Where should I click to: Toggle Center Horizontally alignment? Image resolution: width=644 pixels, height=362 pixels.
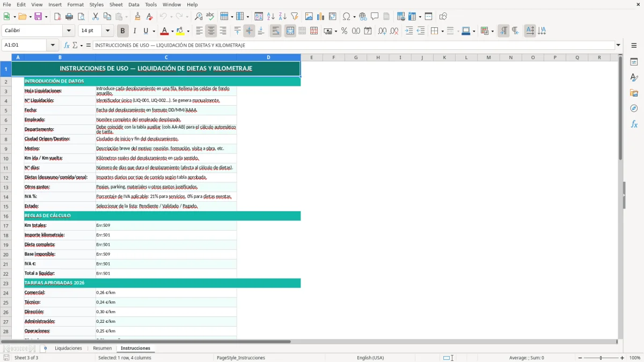coord(211,31)
